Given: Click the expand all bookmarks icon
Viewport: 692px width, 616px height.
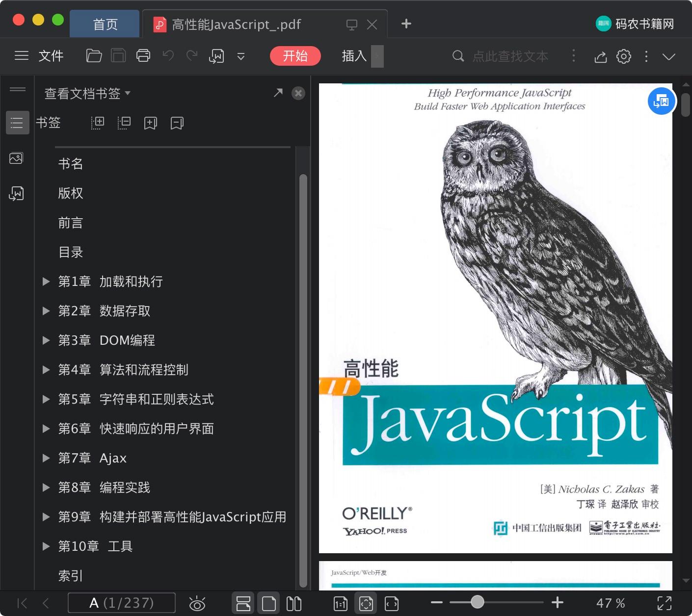Looking at the screenshot, I should point(98,123).
